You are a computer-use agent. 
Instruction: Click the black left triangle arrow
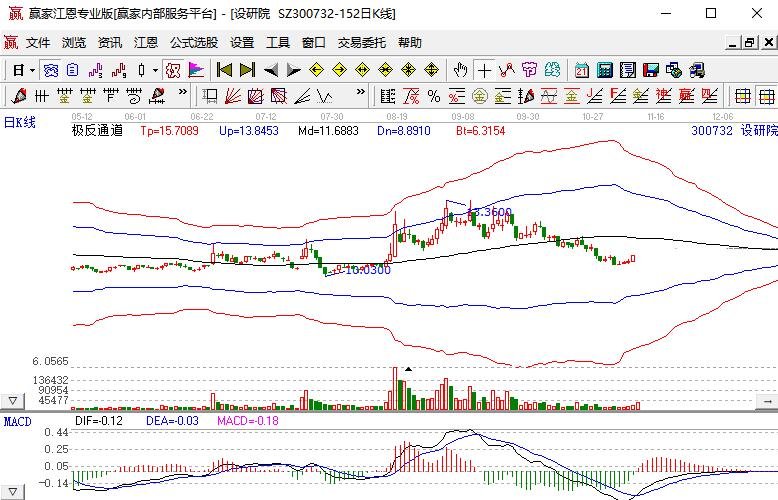coord(271,70)
